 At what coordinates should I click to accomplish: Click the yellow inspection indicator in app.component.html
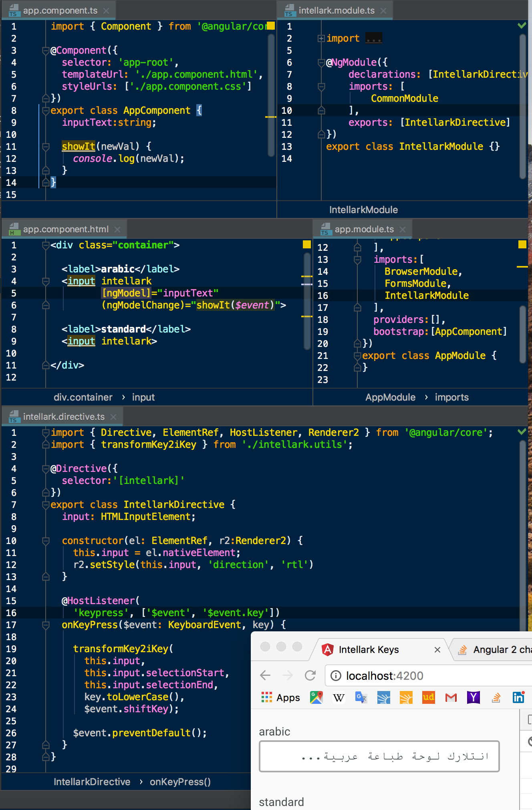[x=307, y=244]
